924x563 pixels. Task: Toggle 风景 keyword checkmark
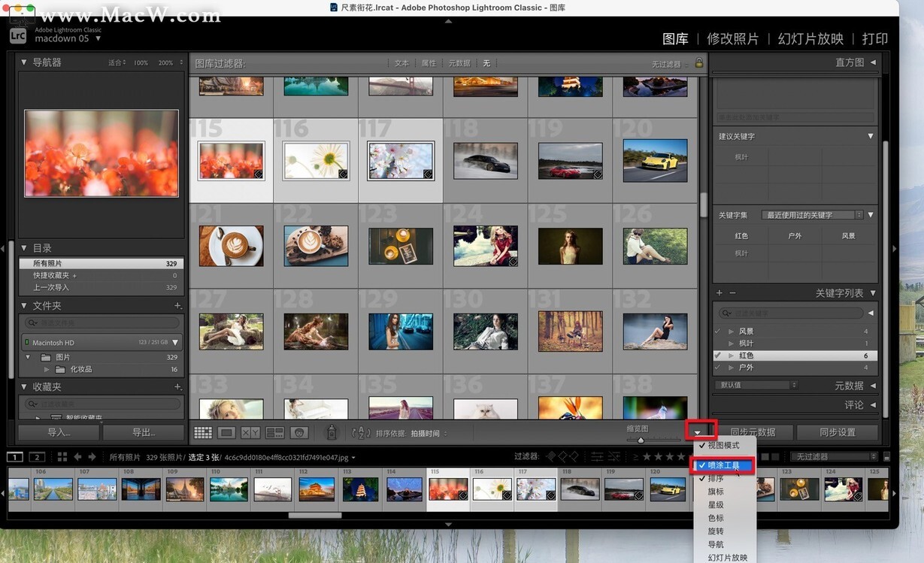[x=717, y=331]
